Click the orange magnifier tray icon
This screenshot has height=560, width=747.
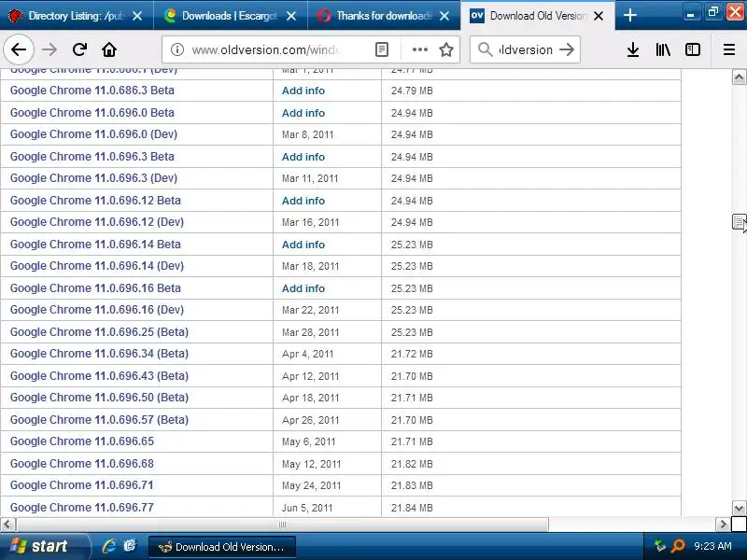click(678, 546)
